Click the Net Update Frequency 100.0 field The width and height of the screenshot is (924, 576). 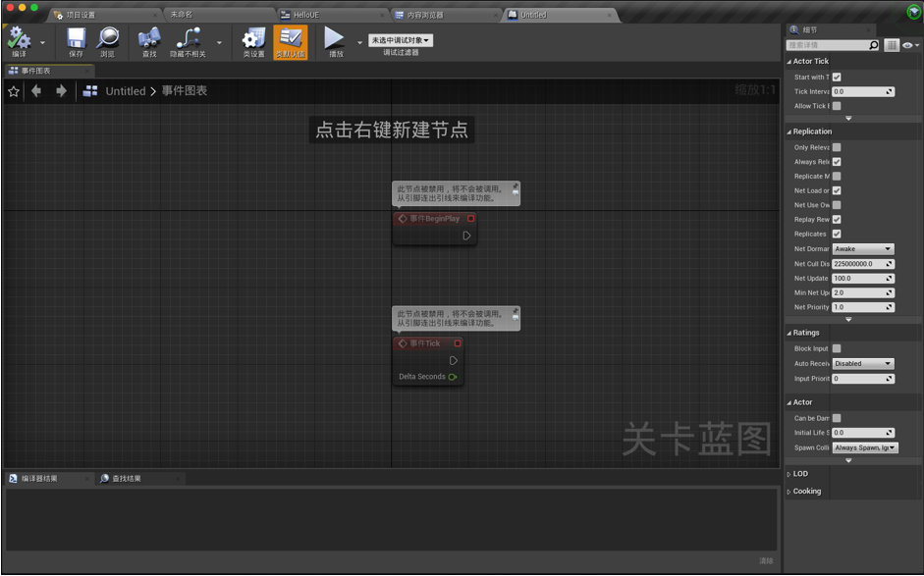(863, 279)
